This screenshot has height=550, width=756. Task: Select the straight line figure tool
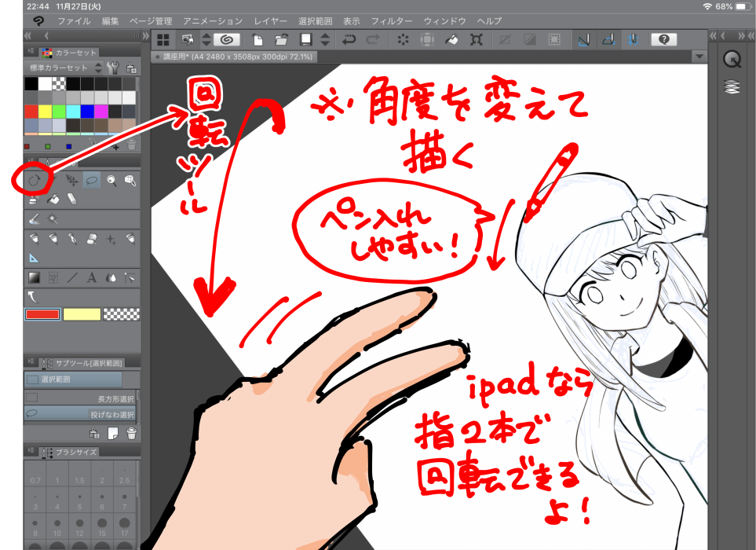[72, 278]
